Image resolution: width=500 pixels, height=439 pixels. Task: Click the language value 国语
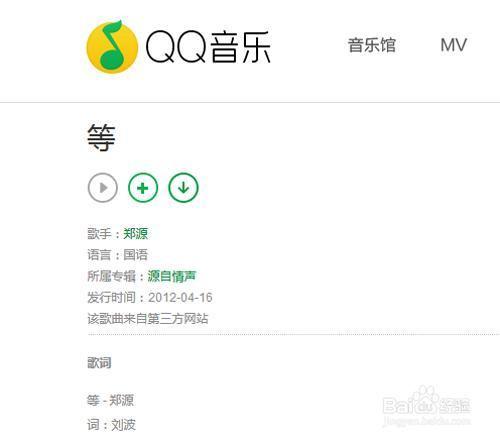[135, 255]
